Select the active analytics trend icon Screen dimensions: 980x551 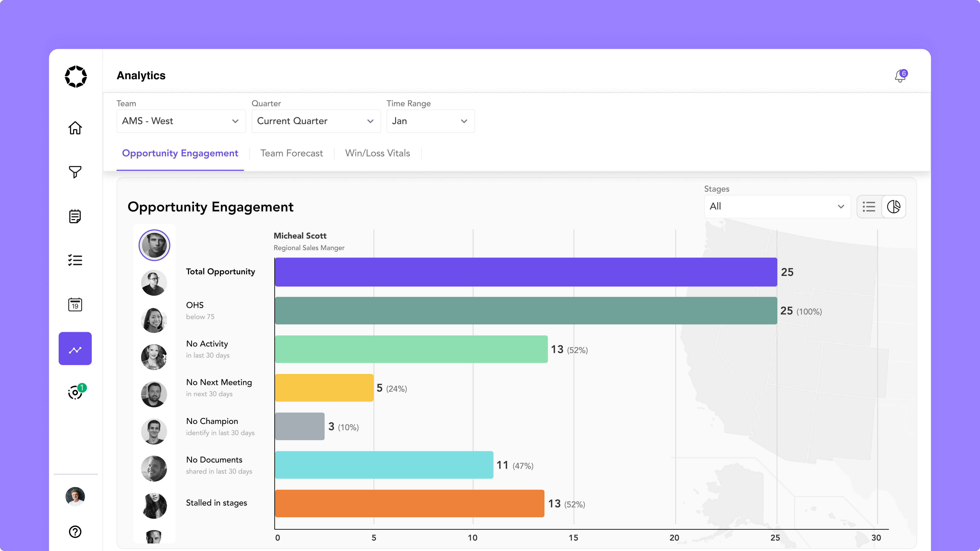coord(75,349)
